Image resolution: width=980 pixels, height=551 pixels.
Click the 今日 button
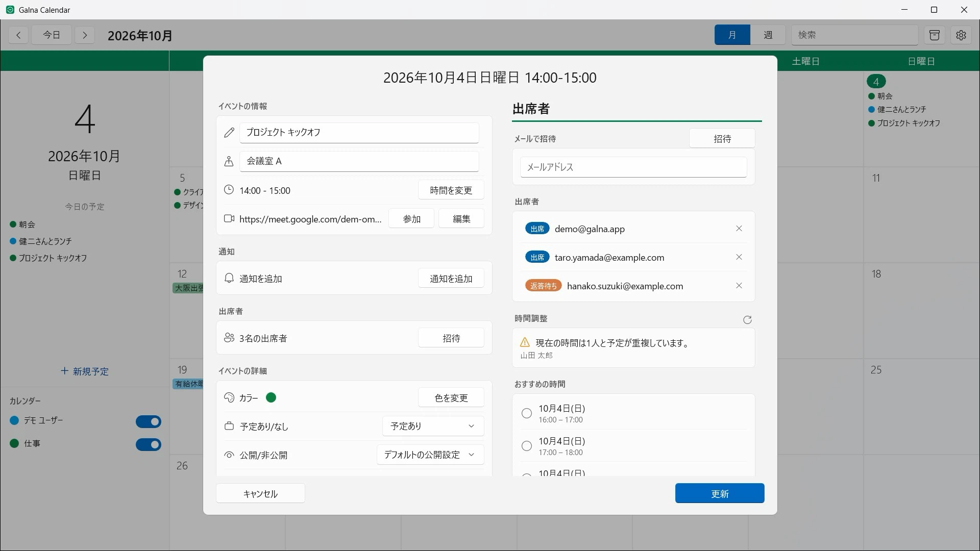pos(52,35)
